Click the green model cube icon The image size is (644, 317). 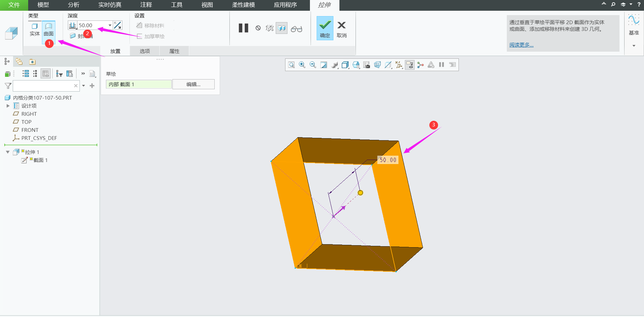pyautogui.click(x=8, y=74)
